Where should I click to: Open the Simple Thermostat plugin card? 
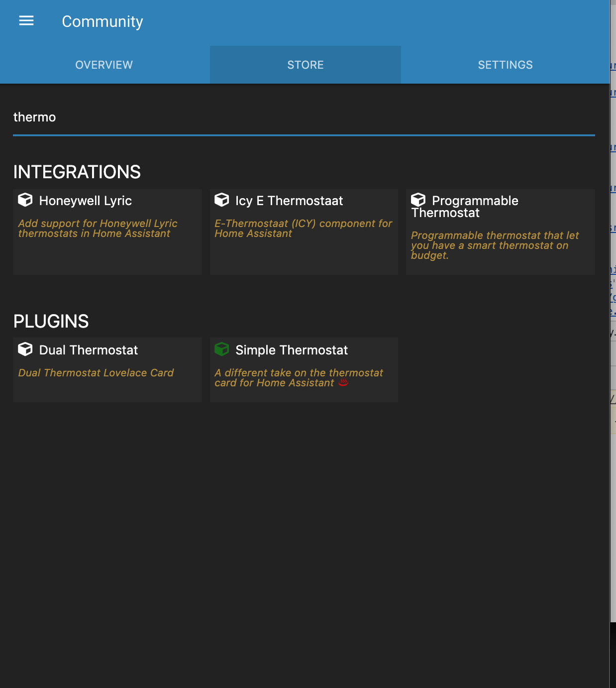pos(304,369)
